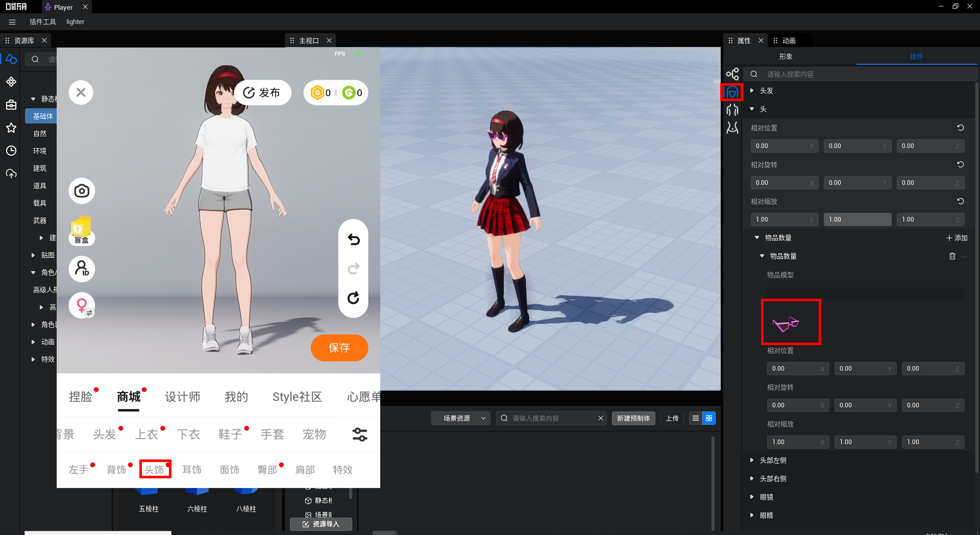Image resolution: width=980 pixels, height=535 pixels.
Task: Select the pink glasses model thumbnail
Action: coord(791,322)
